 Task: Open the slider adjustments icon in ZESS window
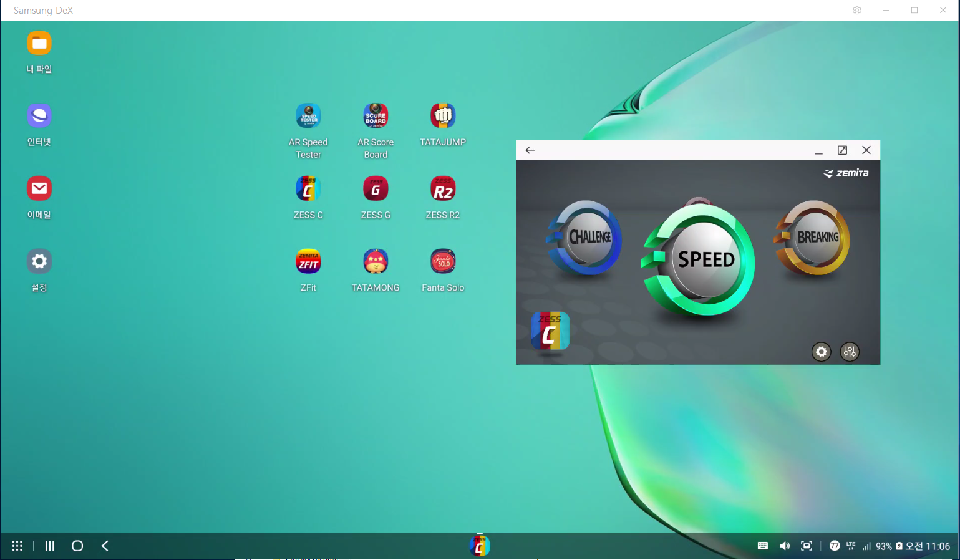point(850,352)
